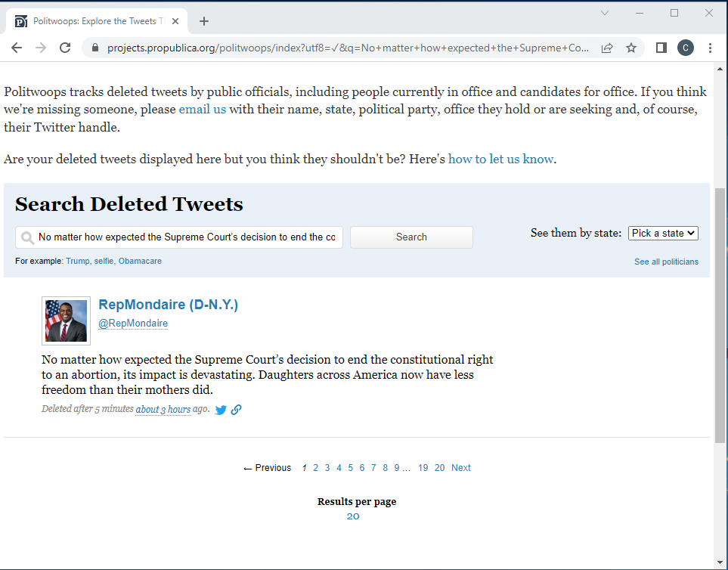
Task: Click the scrollbar down arrow
Action: point(720,563)
